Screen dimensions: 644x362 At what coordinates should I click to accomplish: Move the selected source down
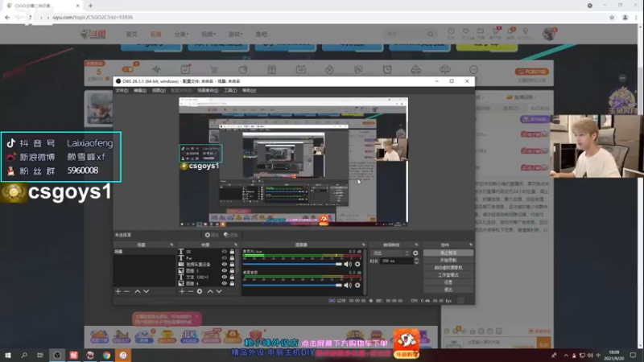pos(219,291)
